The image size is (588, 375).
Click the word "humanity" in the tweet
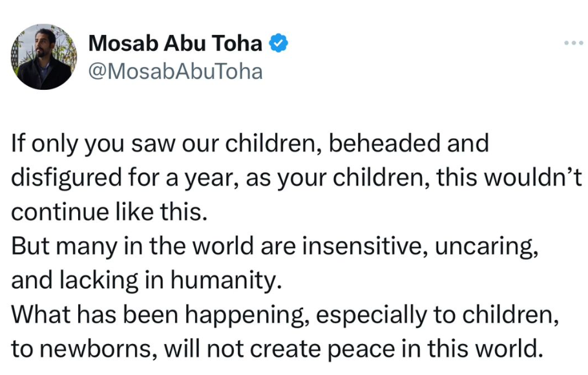[224, 281]
